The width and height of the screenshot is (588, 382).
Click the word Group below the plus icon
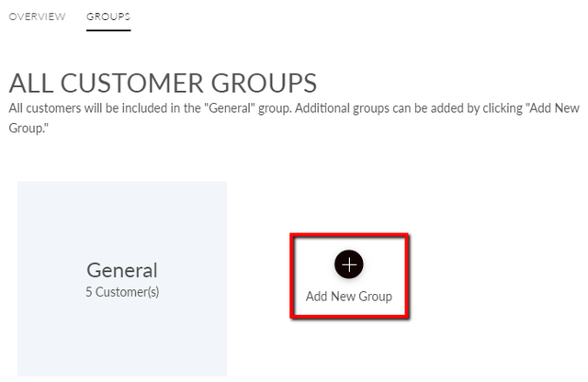point(376,297)
